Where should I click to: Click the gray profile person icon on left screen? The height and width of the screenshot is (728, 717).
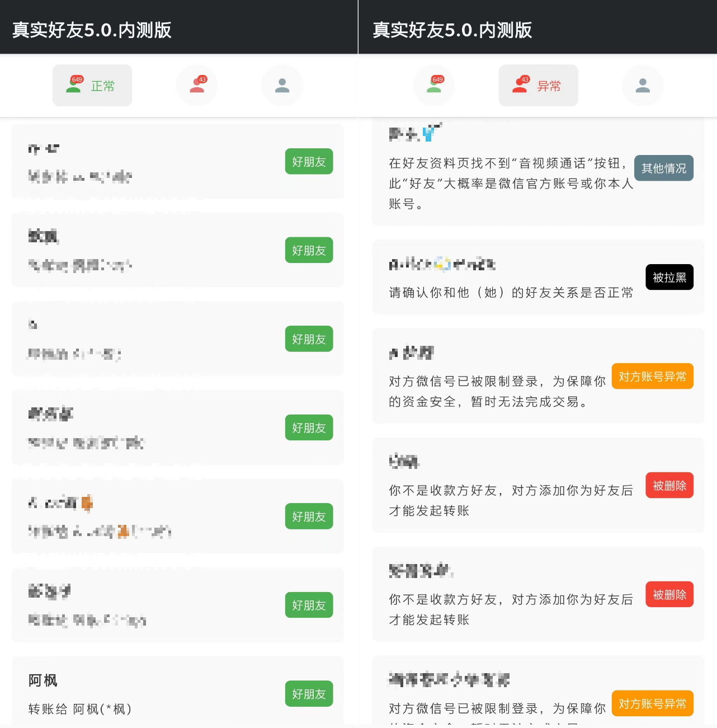coord(282,85)
